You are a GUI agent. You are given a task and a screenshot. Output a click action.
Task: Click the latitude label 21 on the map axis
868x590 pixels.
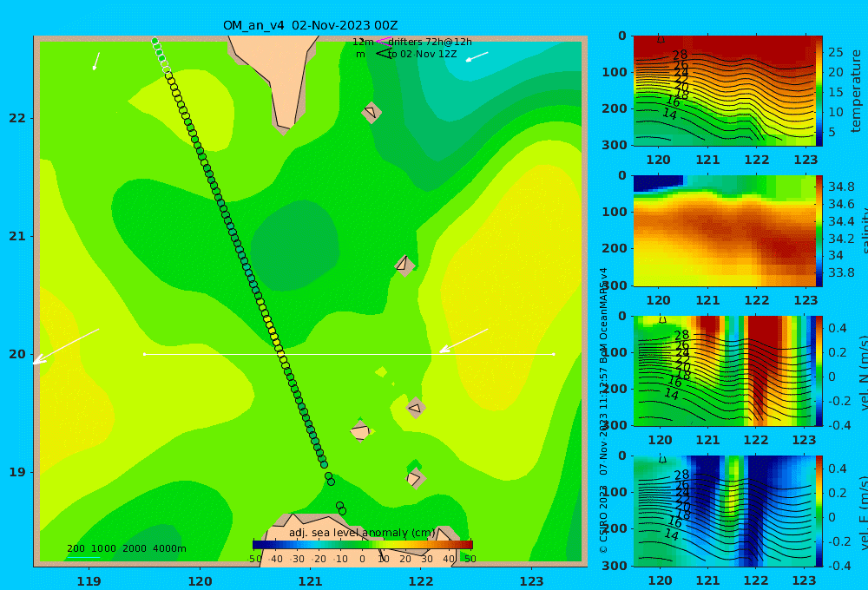17,236
